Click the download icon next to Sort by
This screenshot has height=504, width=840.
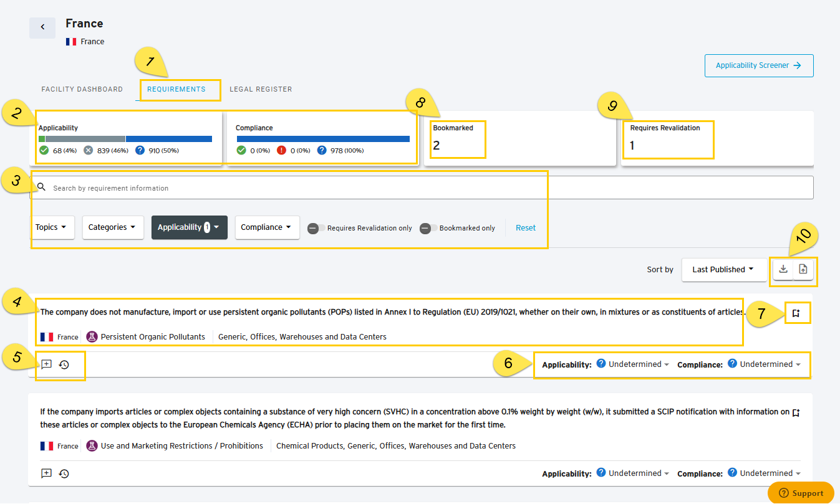[783, 269]
